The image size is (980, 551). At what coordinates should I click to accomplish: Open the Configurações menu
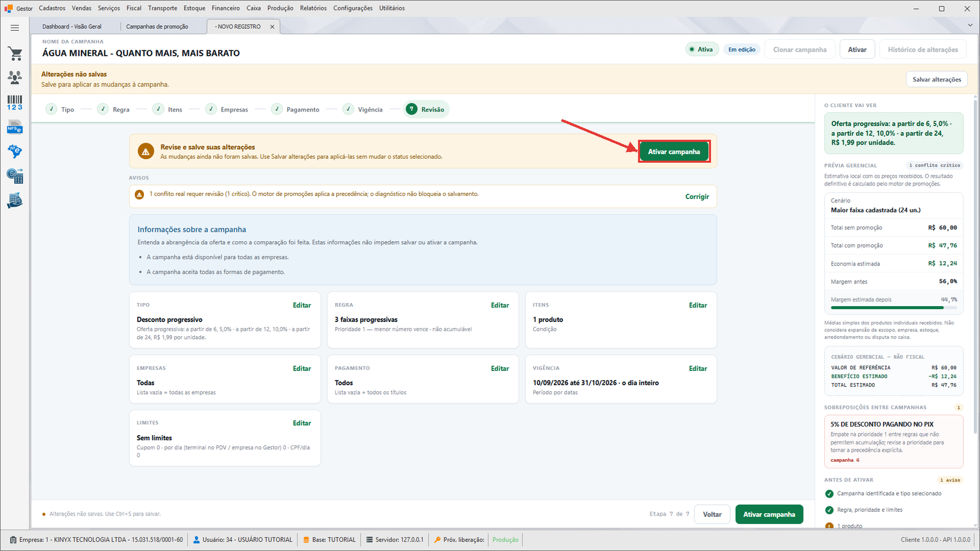[353, 8]
